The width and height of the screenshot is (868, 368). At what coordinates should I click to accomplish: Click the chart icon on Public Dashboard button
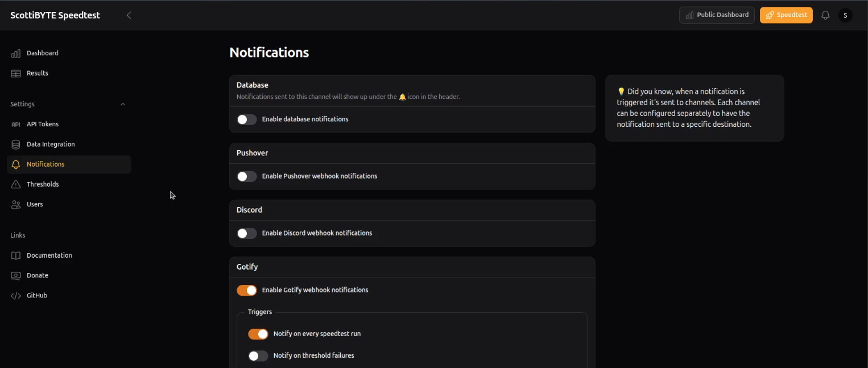pyautogui.click(x=689, y=15)
